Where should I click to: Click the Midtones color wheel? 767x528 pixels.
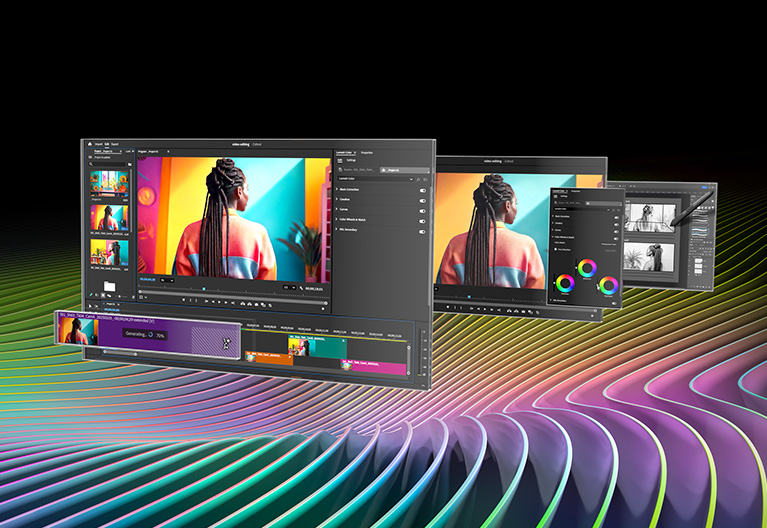pos(585,267)
